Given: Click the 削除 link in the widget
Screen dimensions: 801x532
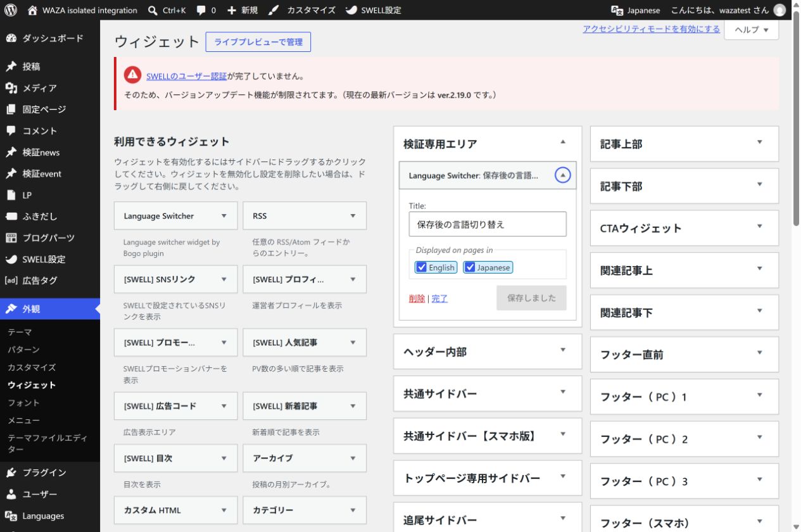Looking at the screenshot, I should click(x=417, y=298).
